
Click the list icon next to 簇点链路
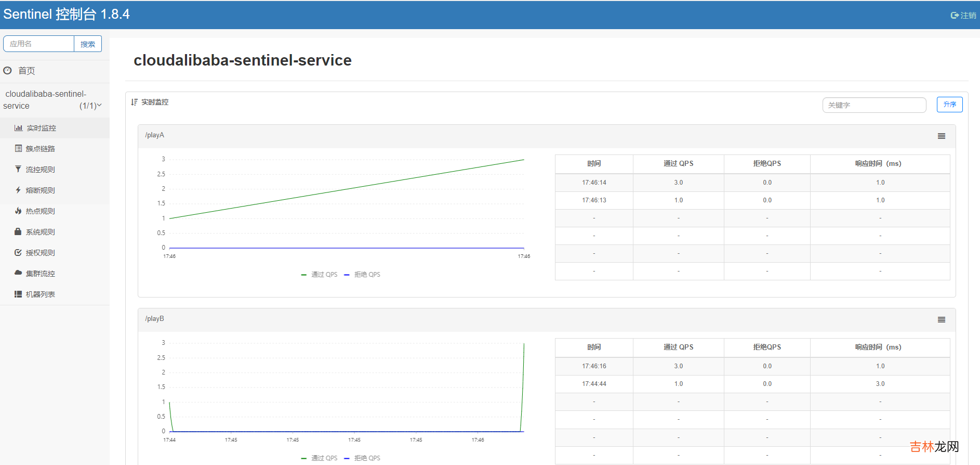tap(18, 149)
